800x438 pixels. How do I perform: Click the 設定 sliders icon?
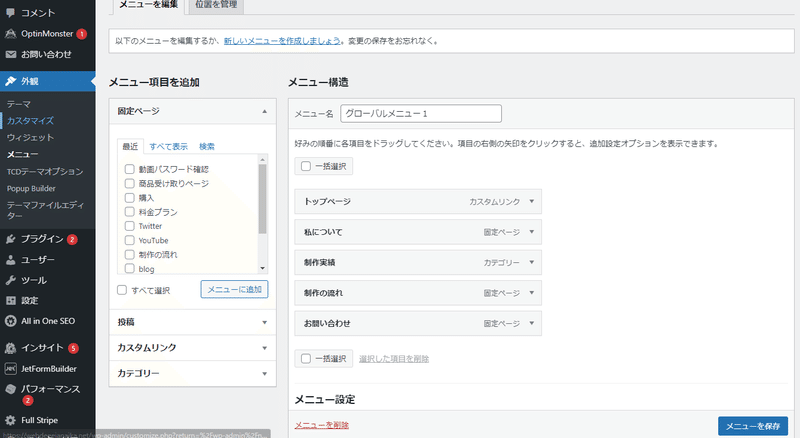(x=11, y=301)
